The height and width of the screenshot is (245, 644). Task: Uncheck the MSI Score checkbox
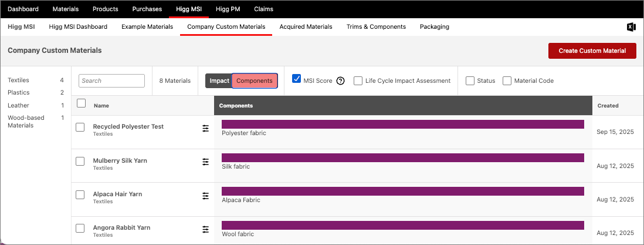(297, 79)
